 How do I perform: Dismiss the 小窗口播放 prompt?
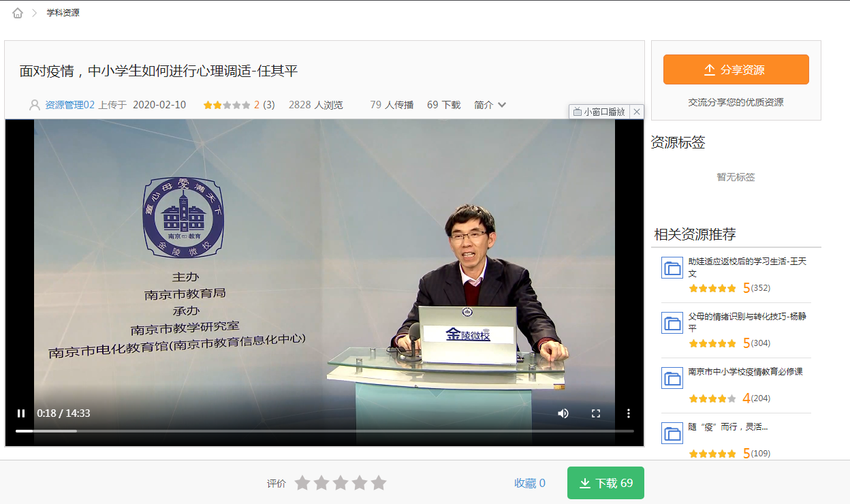pos(637,111)
